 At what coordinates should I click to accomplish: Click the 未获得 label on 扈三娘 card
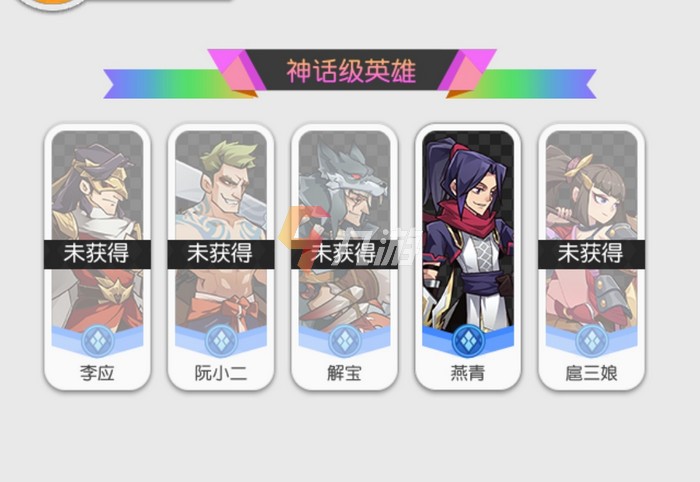click(591, 253)
